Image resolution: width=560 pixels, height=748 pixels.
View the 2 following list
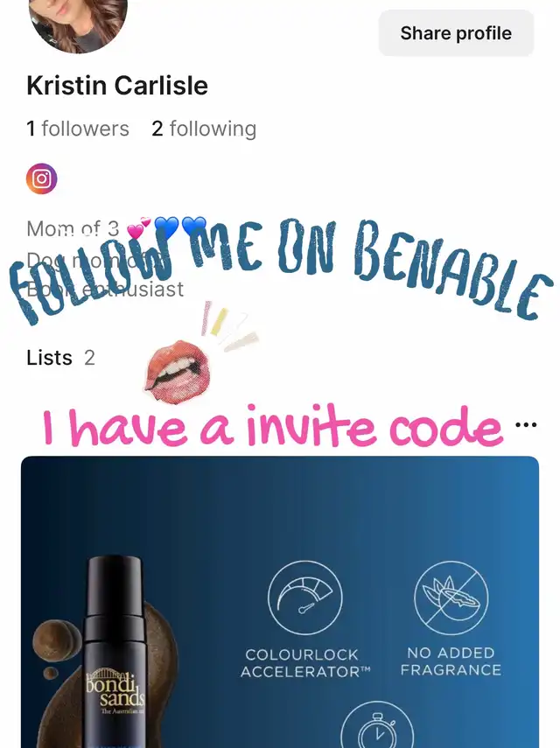tap(204, 129)
